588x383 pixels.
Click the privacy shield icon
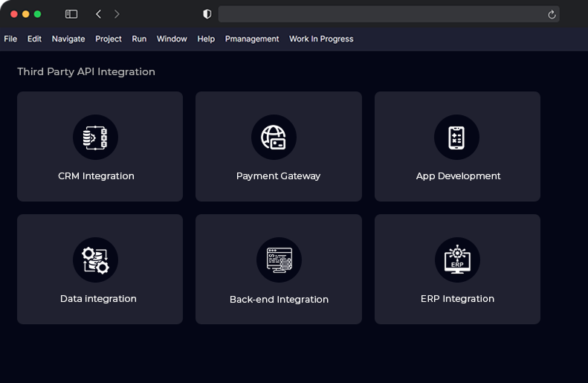tap(207, 14)
